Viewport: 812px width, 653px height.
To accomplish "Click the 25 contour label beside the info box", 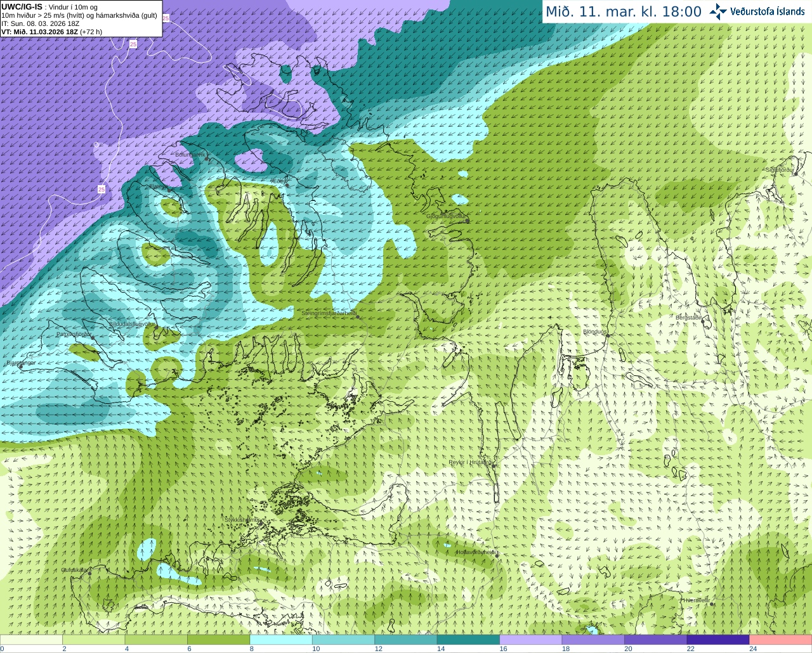I will click(x=166, y=18).
